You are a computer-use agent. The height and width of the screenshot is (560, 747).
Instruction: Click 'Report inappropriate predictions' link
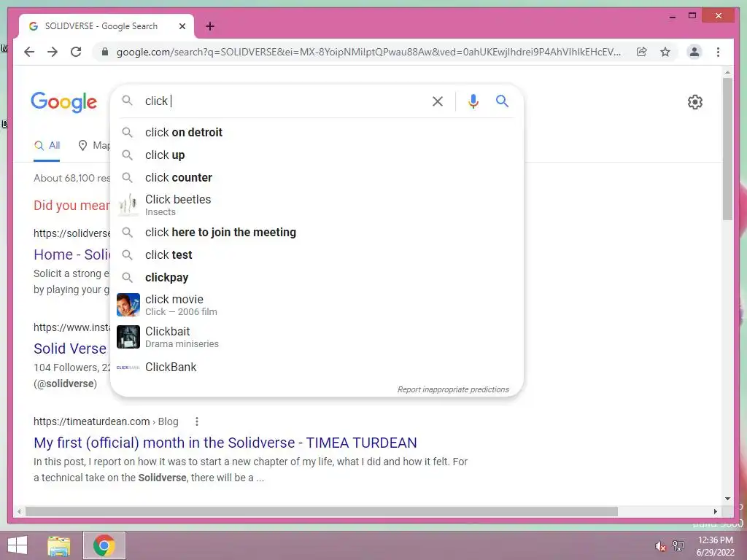click(x=453, y=389)
